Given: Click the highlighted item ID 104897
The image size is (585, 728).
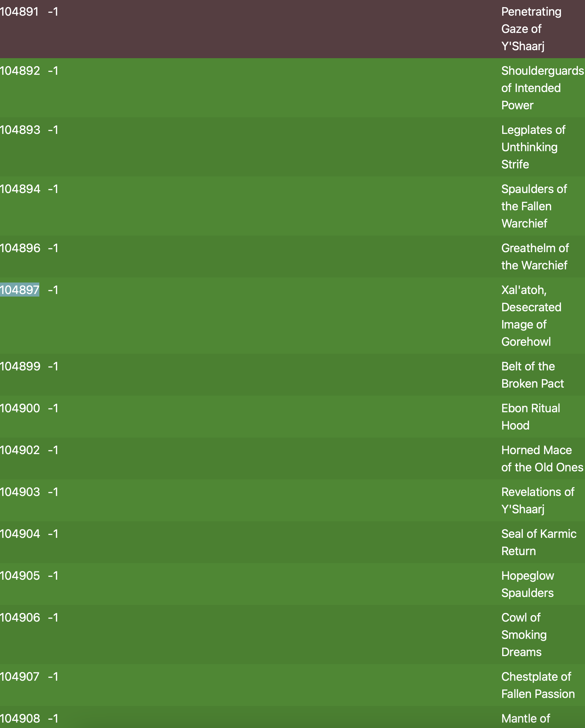Looking at the screenshot, I should tap(19, 290).
